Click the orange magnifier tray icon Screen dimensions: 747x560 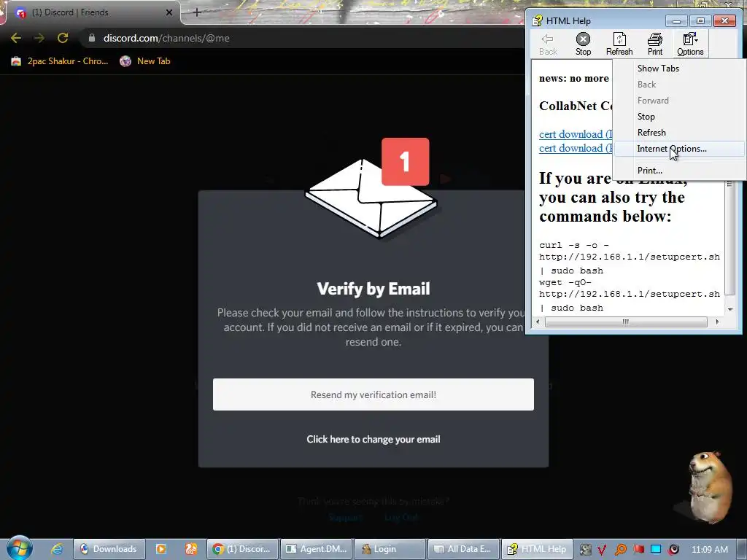tap(620, 550)
